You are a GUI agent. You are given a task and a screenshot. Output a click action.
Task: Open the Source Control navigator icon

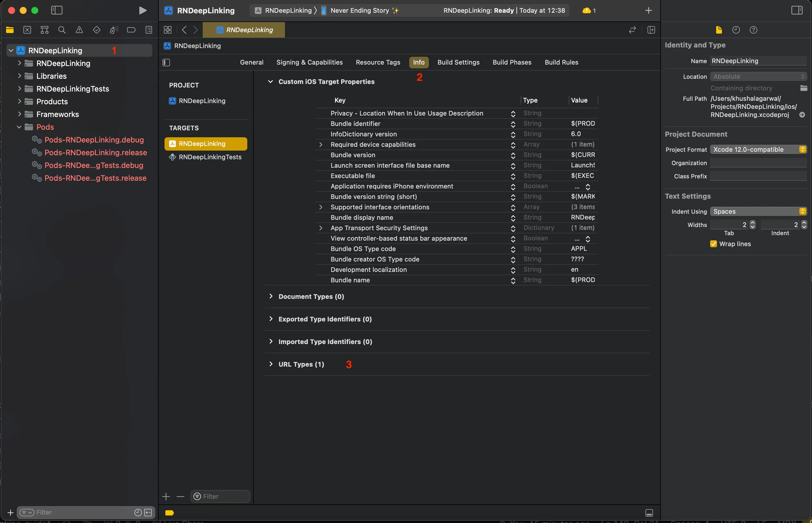[x=27, y=30]
